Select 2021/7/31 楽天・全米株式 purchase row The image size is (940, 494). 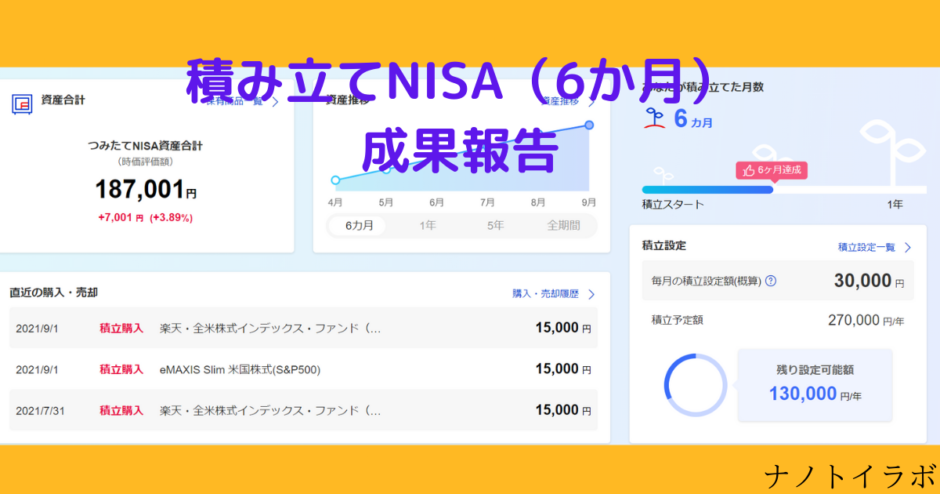pos(303,411)
